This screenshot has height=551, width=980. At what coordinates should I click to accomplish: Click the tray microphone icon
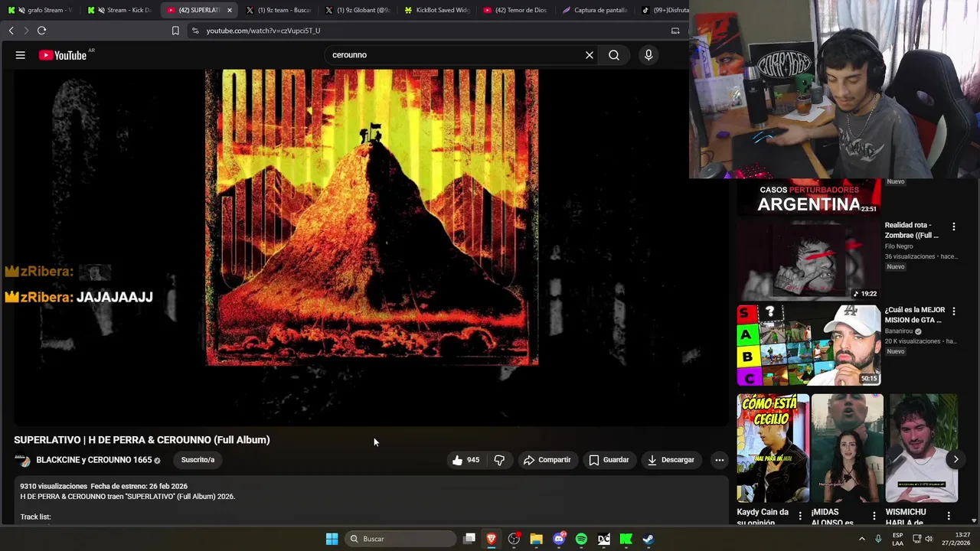(878, 539)
